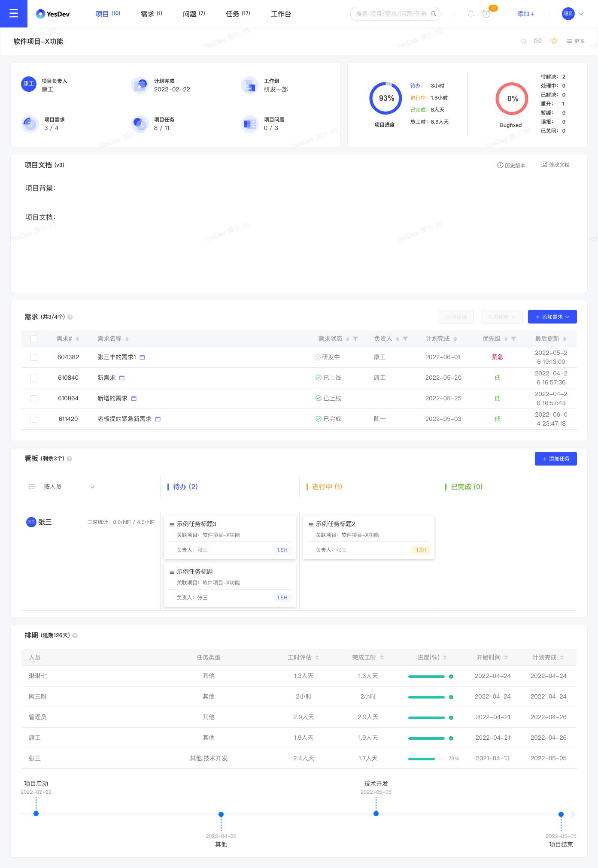The width and height of the screenshot is (598, 868).
Task: Switch to the 需求 tab
Action: click(152, 14)
